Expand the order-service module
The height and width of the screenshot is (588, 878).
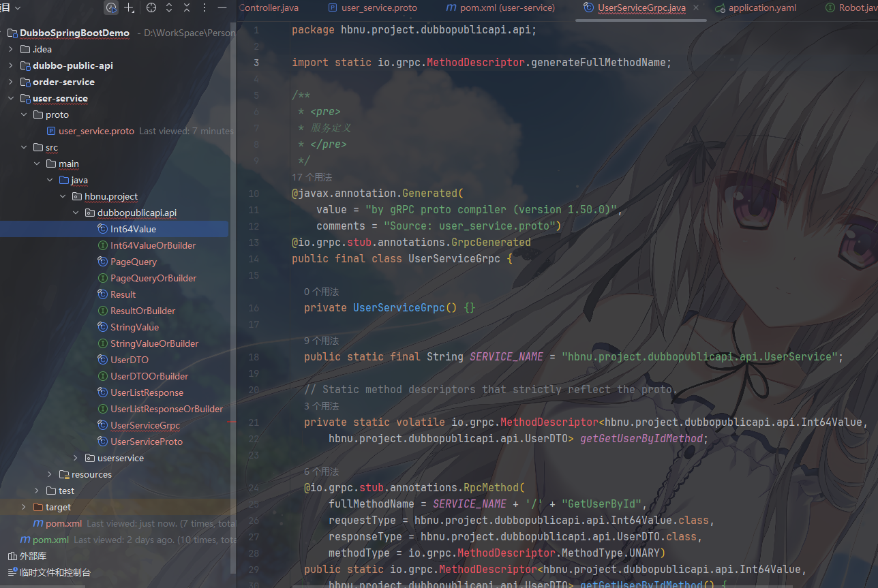tap(11, 82)
